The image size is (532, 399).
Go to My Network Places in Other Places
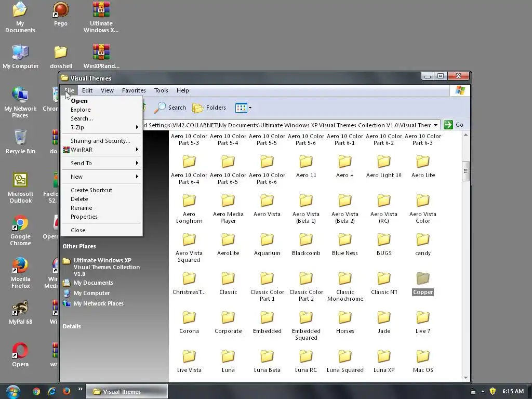[x=98, y=303]
